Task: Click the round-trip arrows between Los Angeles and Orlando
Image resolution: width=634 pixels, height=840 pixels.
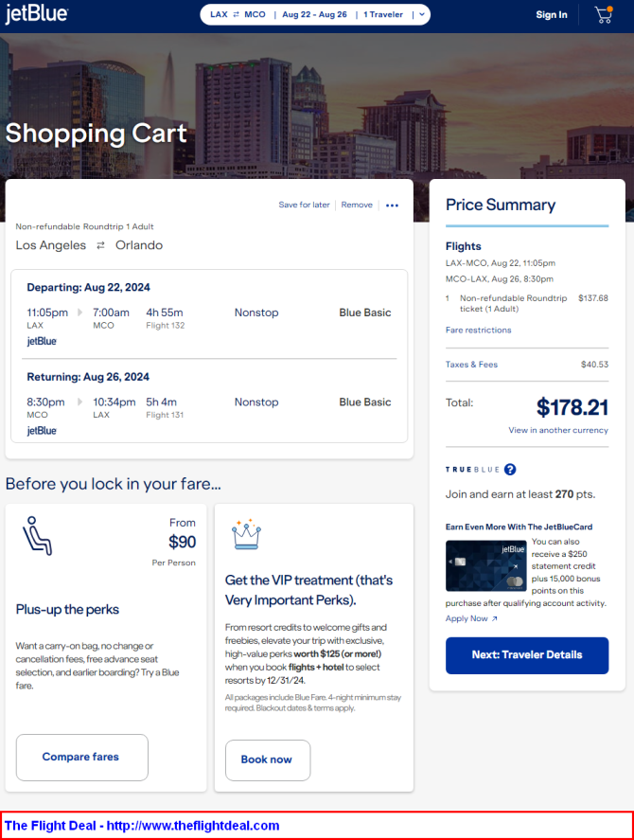Action: [x=100, y=245]
